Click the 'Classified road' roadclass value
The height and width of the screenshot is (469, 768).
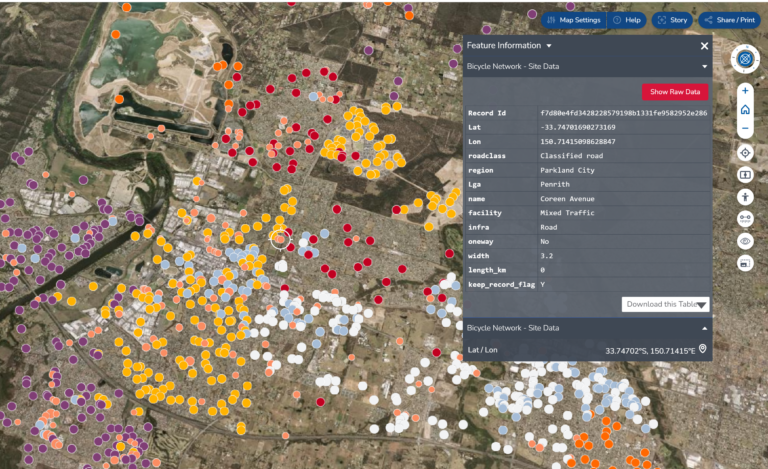572,156
